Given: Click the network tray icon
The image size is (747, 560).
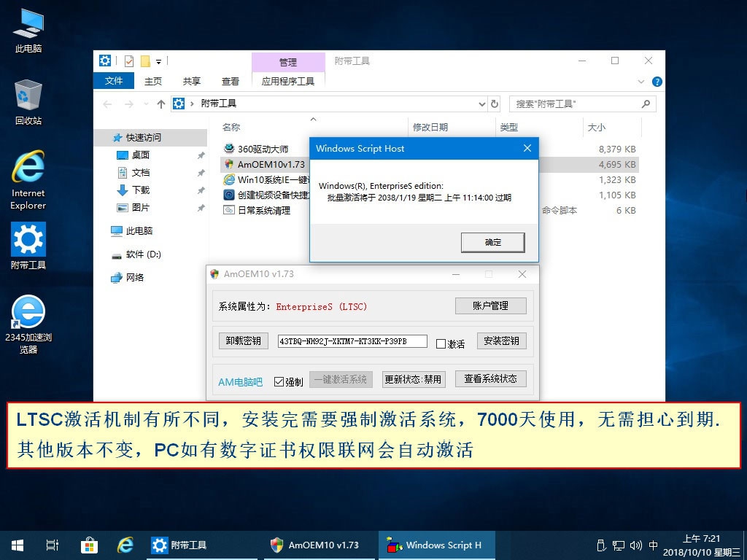Looking at the screenshot, I should (619, 545).
